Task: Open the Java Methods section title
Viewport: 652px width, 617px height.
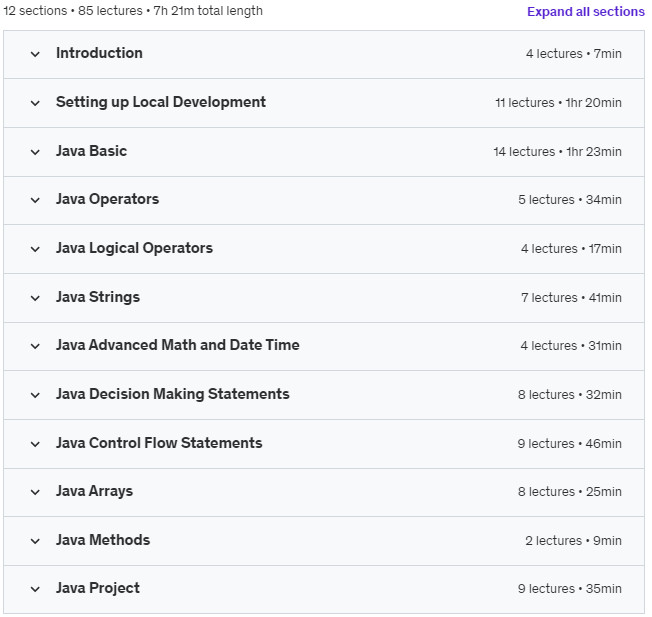Action: (103, 540)
